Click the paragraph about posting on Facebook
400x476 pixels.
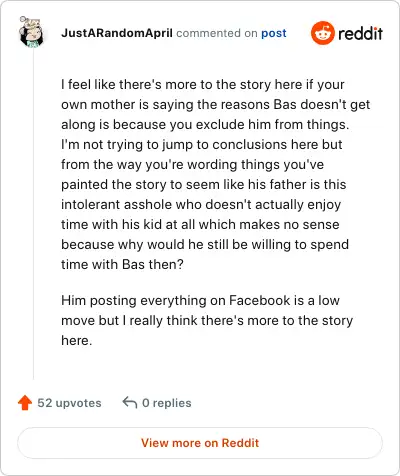pyautogui.click(x=207, y=320)
